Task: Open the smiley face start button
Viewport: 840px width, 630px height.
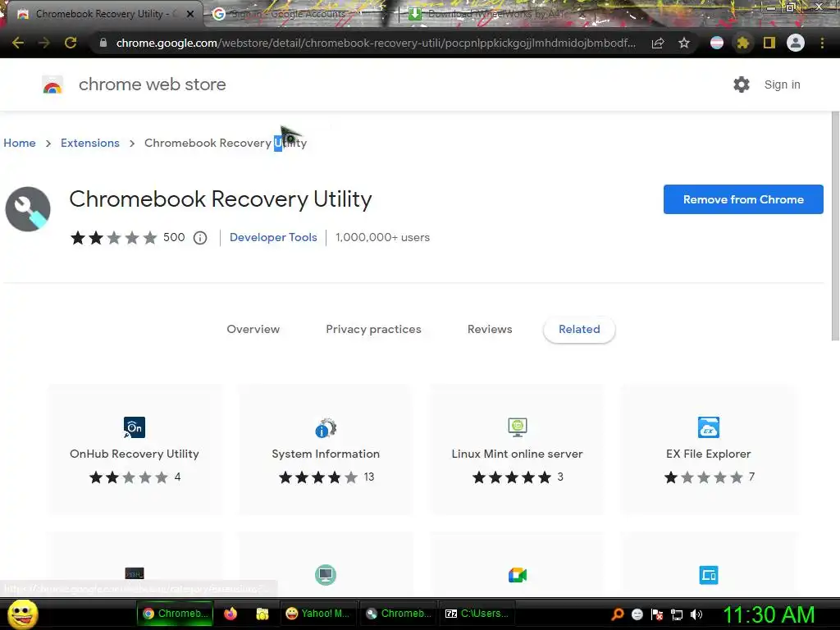Action: point(22,614)
